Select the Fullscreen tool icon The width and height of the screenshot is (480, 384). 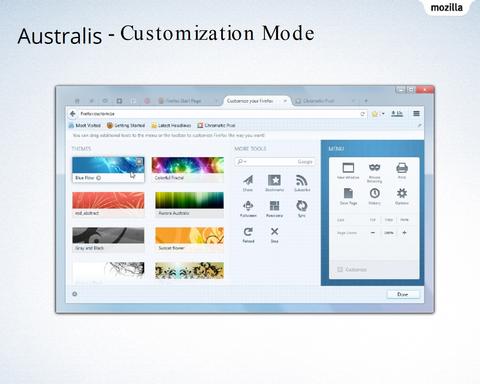click(248, 206)
